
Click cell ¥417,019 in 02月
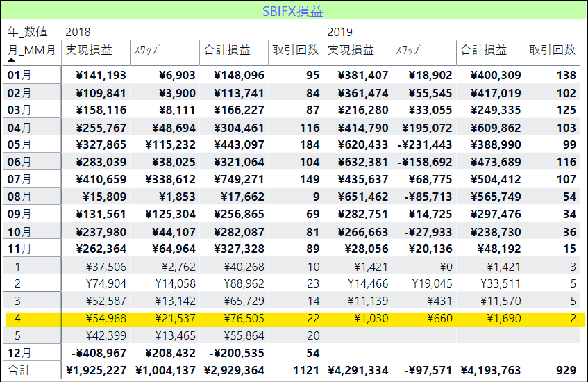tap(496, 92)
